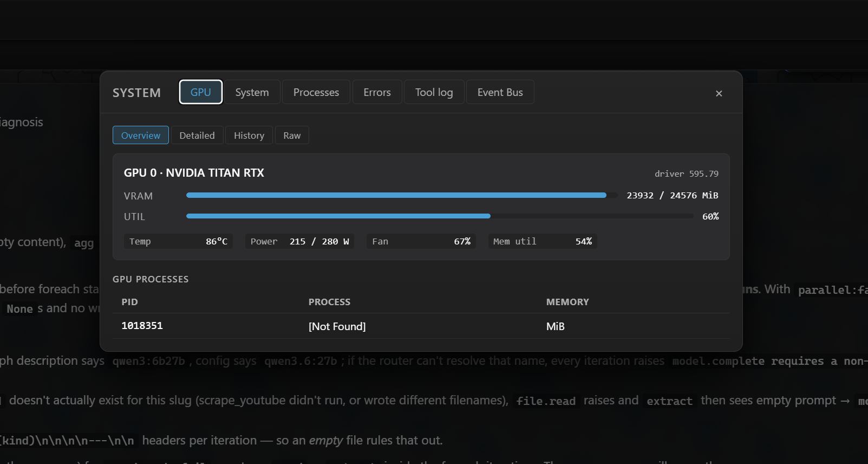
Task: Switch to the Tool log tab
Action: click(x=434, y=92)
